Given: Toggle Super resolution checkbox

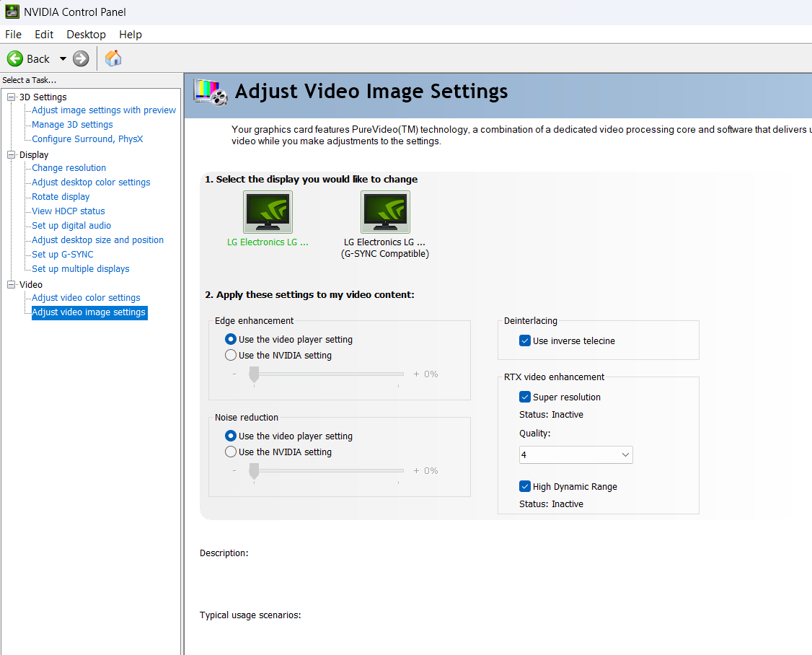Looking at the screenshot, I should (524, 397).
